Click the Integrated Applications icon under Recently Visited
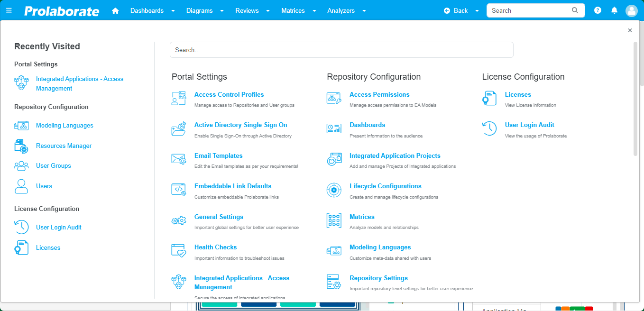This screenshot has height=311, width=644. (x=21, y=83)
